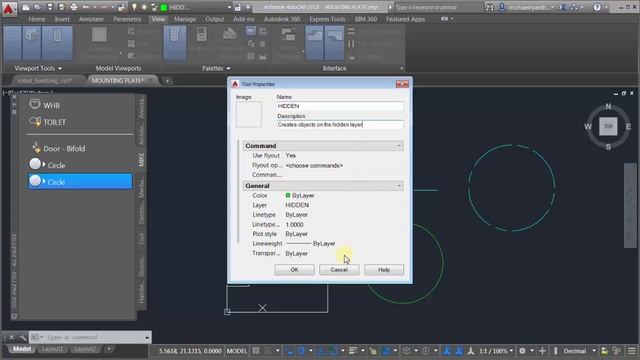
Task: Toggle the Tool Palettes button in the Palettes panel
Action: tap(175, 43)
